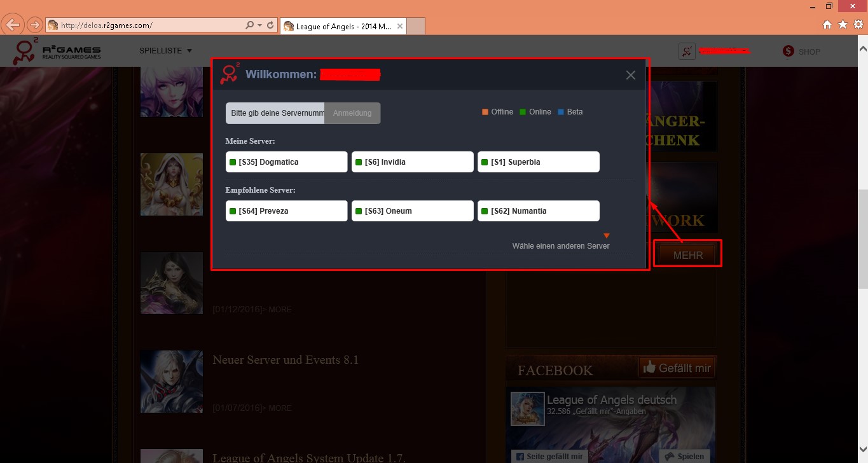Open 'Neuer Server und Events 8.1' article

[x=286, y=360]
